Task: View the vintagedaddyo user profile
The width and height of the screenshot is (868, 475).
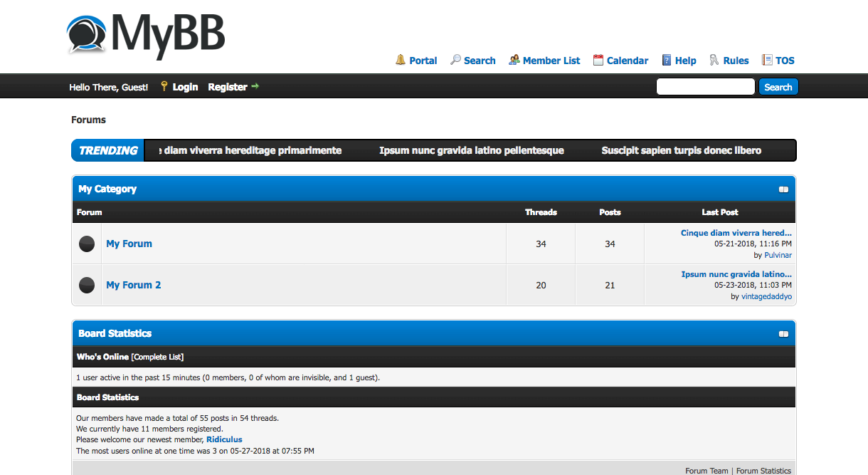Action: point(766,296)
